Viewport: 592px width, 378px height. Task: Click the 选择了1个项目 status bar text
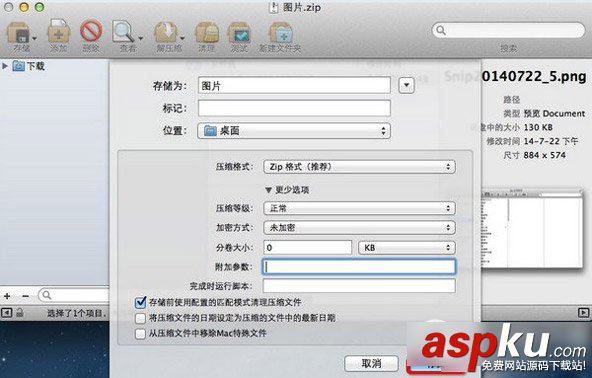click(77, 313)
